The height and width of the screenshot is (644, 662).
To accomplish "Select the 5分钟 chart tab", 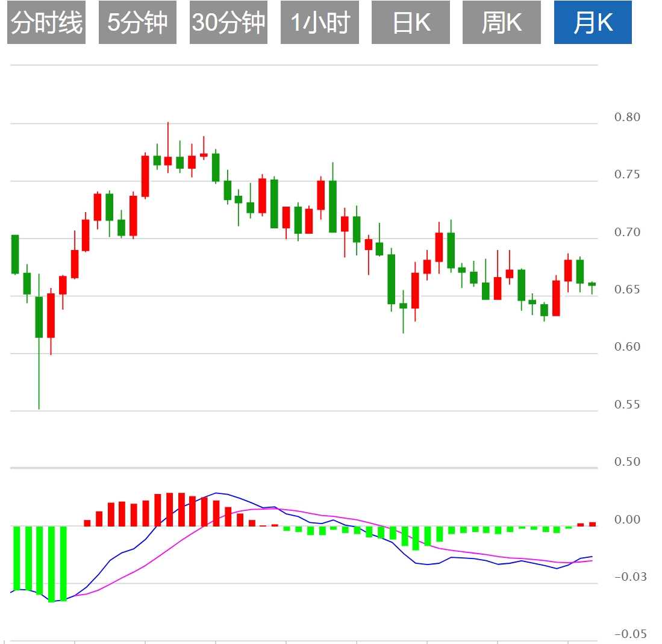I will (x=137, y=23).
